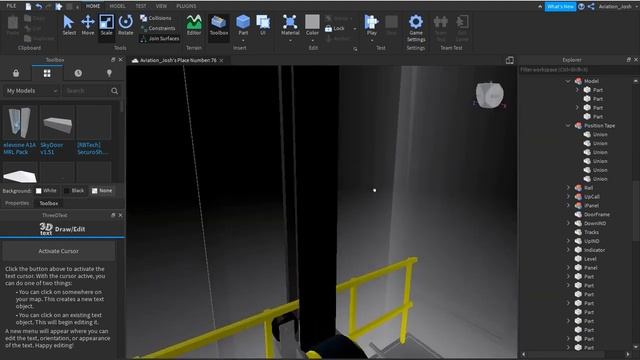Toggle Constraints option
640x360 pixels.
pos(158,28)
